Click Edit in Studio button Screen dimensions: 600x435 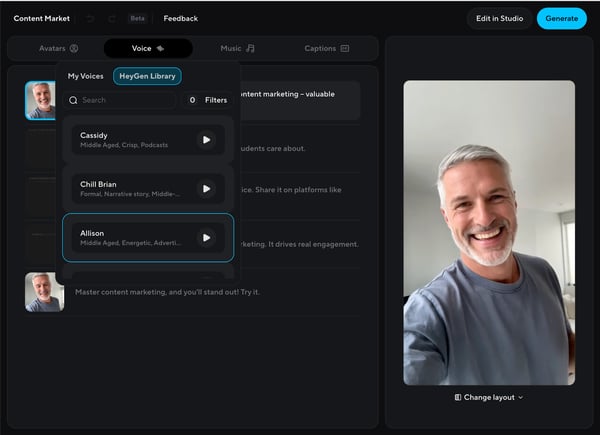coord(498,18)
